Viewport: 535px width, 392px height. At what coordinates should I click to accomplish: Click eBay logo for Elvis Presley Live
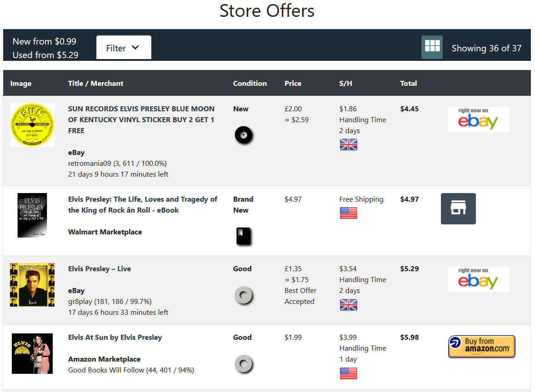pyautogui.click(x=478, y=279)
